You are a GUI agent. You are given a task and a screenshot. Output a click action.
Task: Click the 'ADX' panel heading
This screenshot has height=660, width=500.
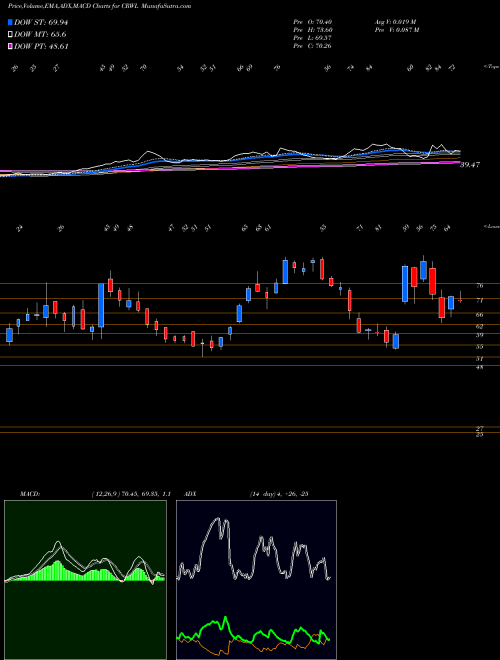click(190, 494)
